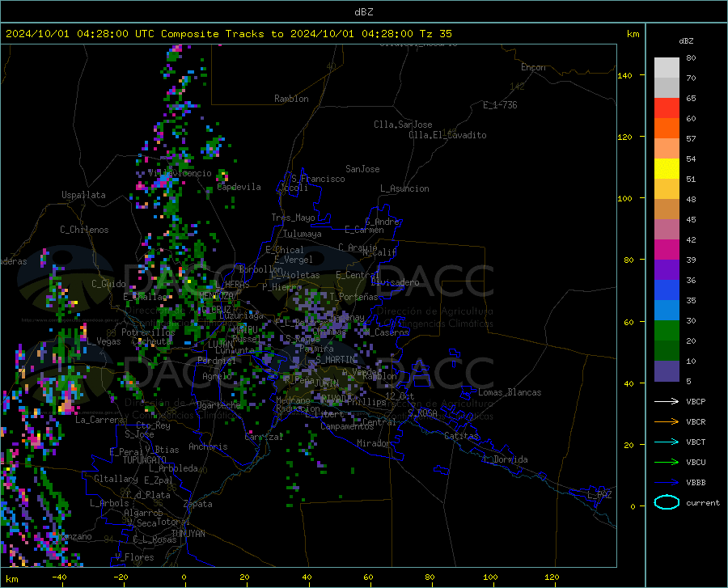Click the L_PAZ map label
Image resolution: width=728 pixels, height=588 pixels.
tap(599, 495)
